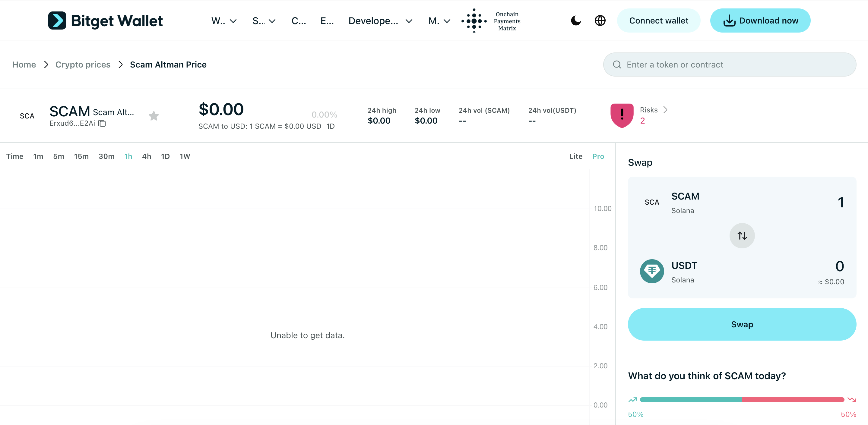Click Download now button
868x425 pixels.
click(x=760, y=20)
